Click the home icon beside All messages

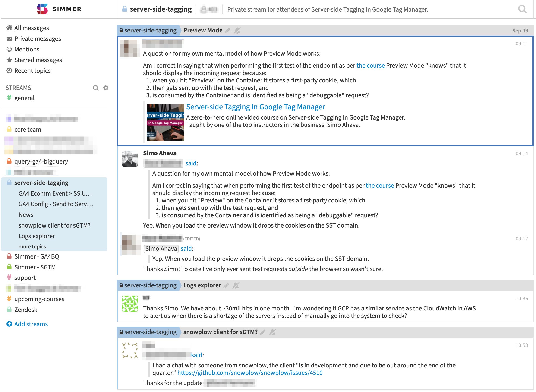tap(9, 28)
